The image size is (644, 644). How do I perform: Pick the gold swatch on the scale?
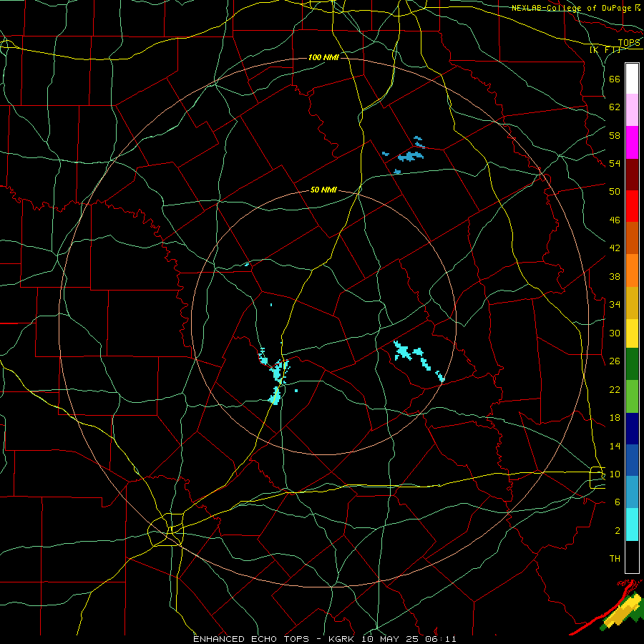[632, 303]
